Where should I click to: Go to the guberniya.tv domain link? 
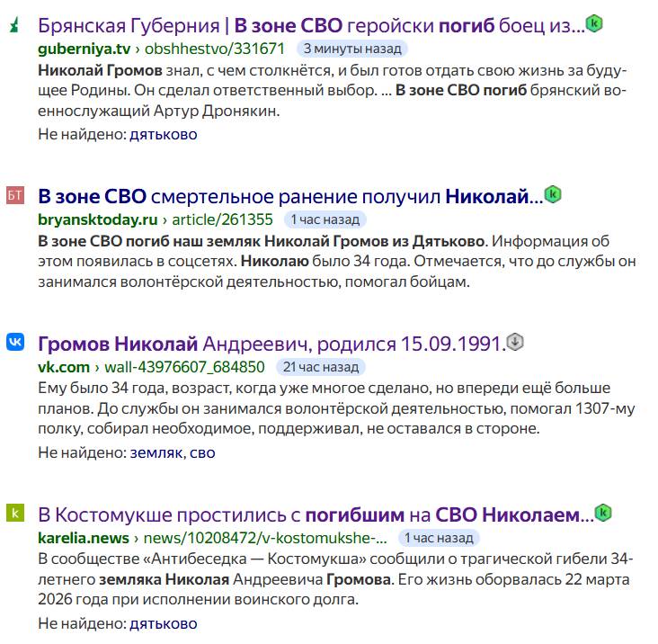[x=83, y=49]
